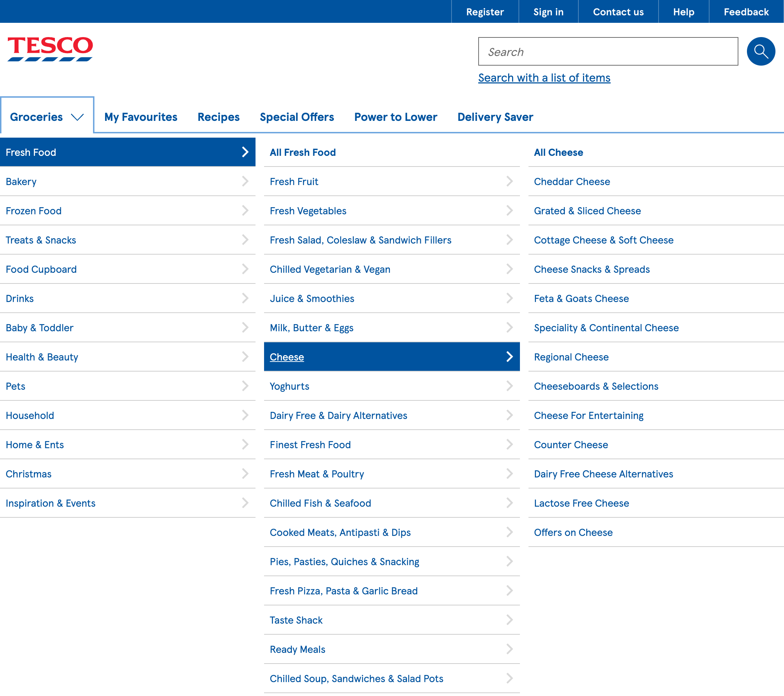Open Offers on Cheese
This screenshot has width=784, height=696.
click(x=573, y=532)
